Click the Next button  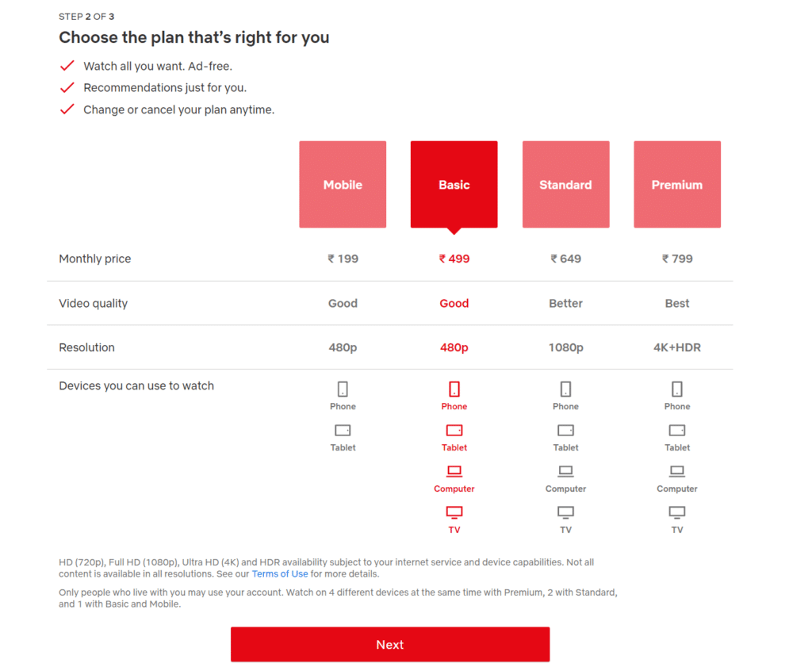[x=389, y=645]
